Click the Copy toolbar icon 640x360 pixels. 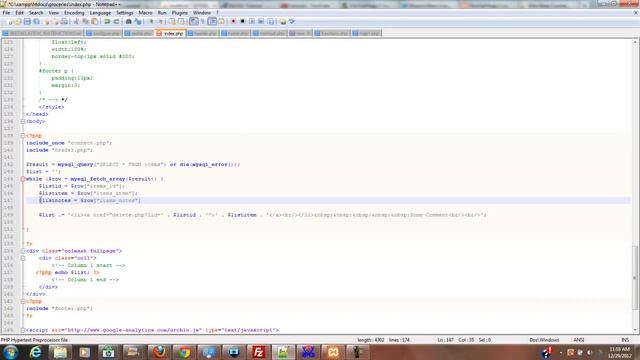[85, 21]
